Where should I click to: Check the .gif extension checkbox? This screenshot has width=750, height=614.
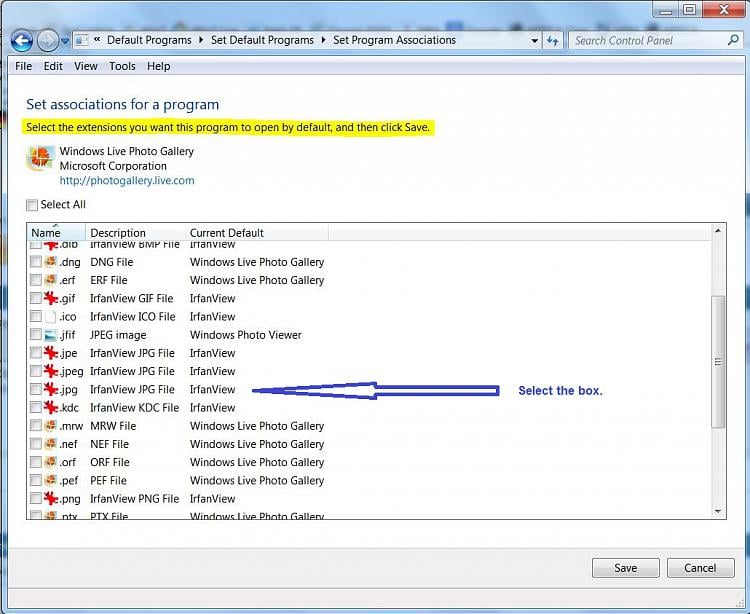tap(36, 298)
